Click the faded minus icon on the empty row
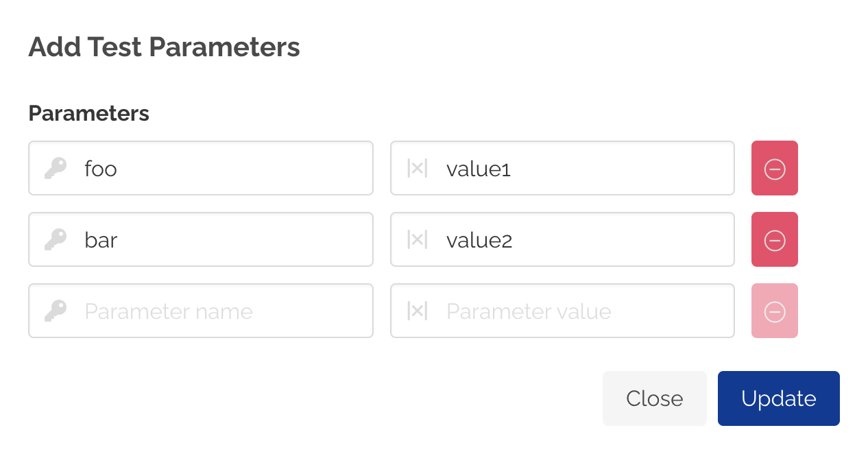 point(774,311)
